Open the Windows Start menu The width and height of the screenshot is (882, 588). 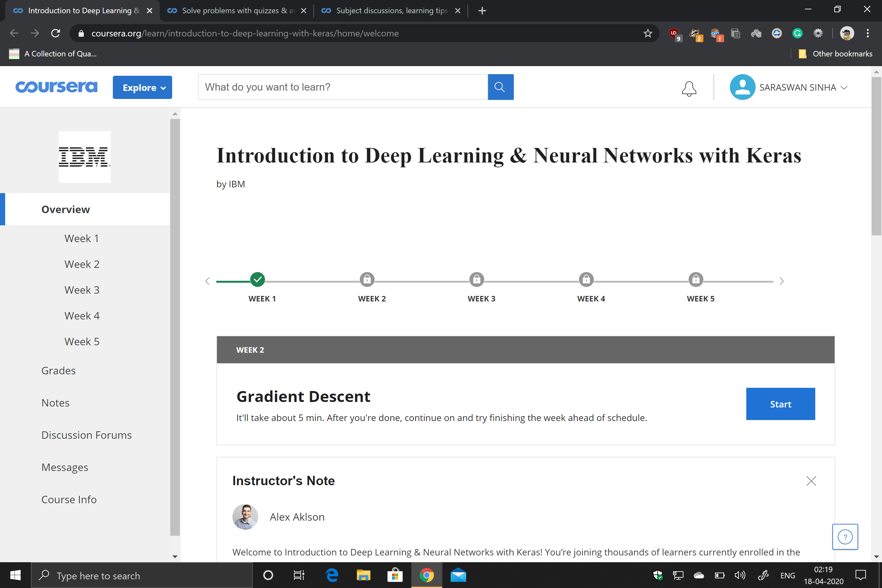pyautogui.click(x=15, y=575)
